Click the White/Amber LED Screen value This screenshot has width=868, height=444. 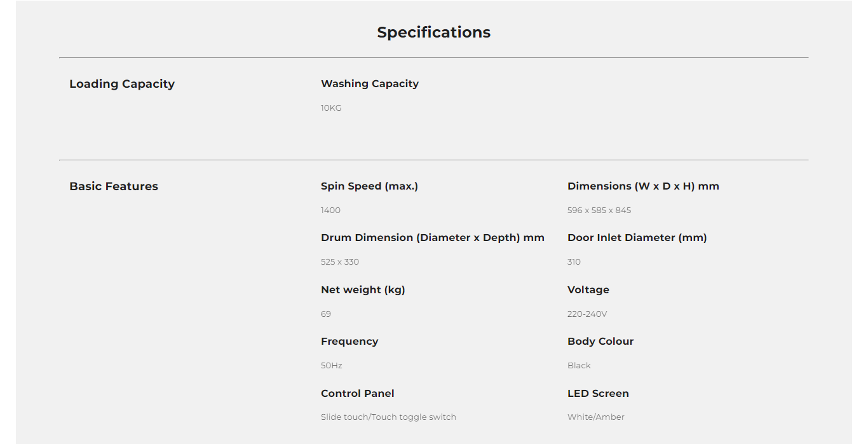(595, 417)
